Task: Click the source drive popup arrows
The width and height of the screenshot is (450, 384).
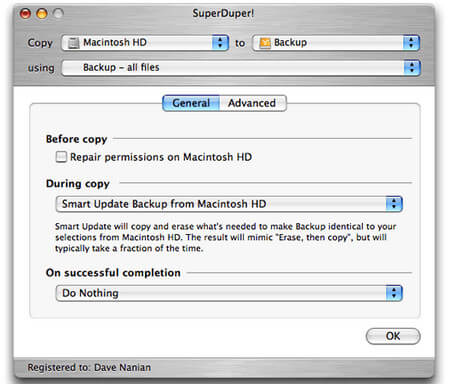Action: pyautogui.click(x=220, y=43)
